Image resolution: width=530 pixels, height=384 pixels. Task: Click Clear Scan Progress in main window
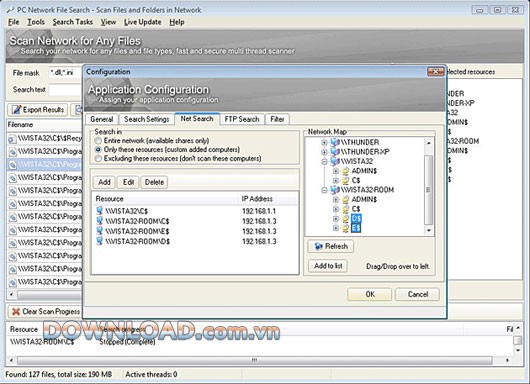(45, 312)
